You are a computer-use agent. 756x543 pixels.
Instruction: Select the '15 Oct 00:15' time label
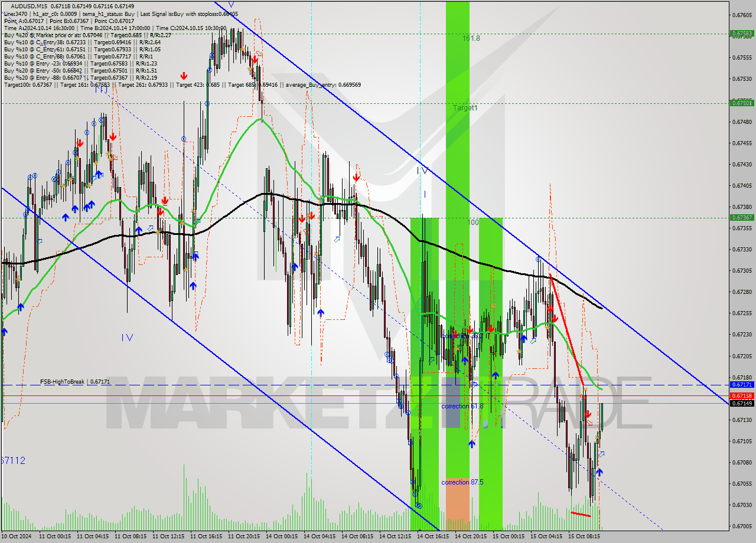[x=509, y=537]
